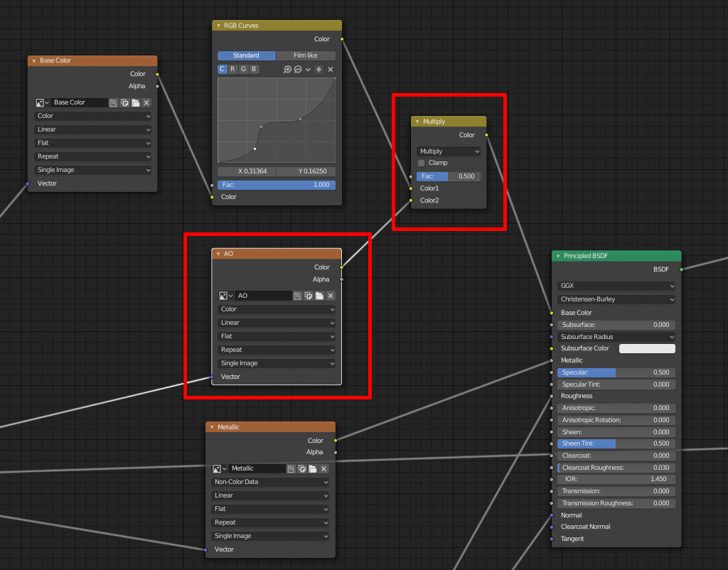
Task: Open AO node Color color space dropdown
Action: coord(277,309)
